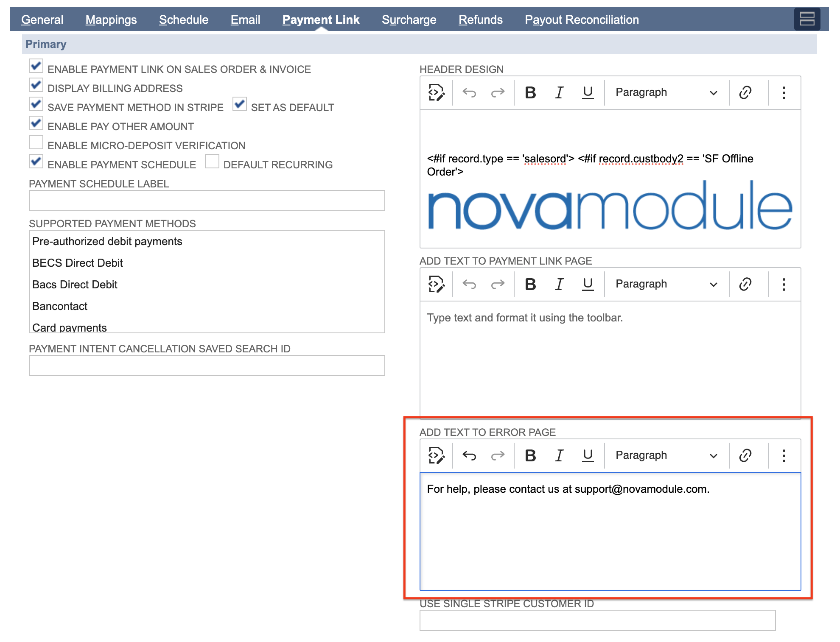Viewport: 840px width, 642px height.
Task: Open the Payout Reconciliation tab
Action: coord(582,20)
